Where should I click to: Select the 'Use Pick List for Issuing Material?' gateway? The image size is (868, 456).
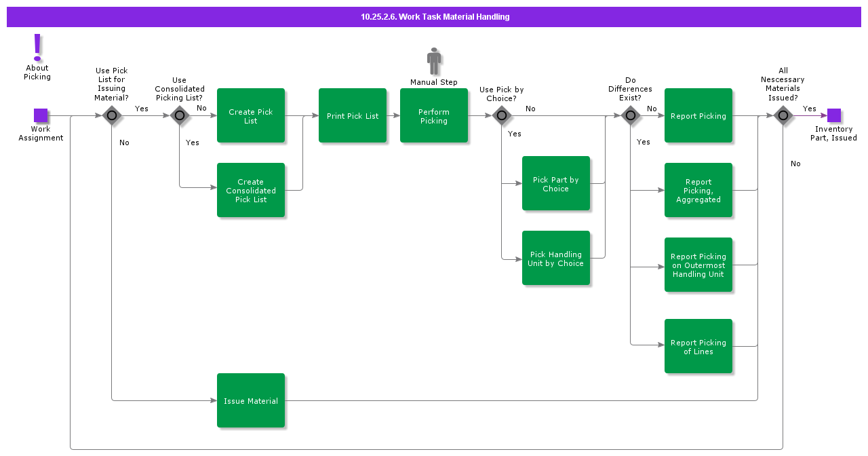112,115
